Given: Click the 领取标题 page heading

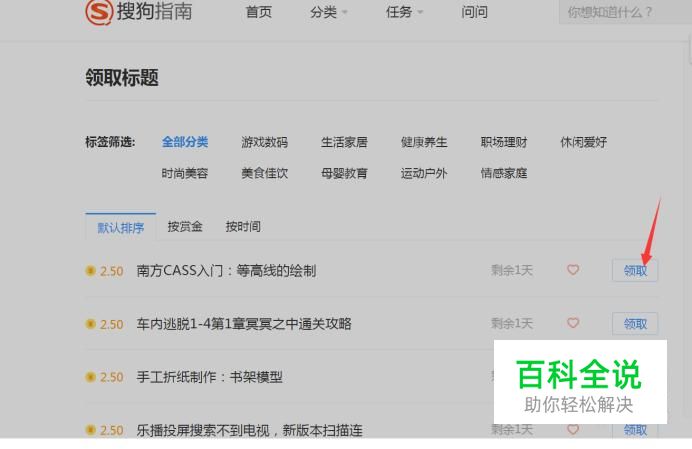Looking at the screenshot, I should click(122, 77).
